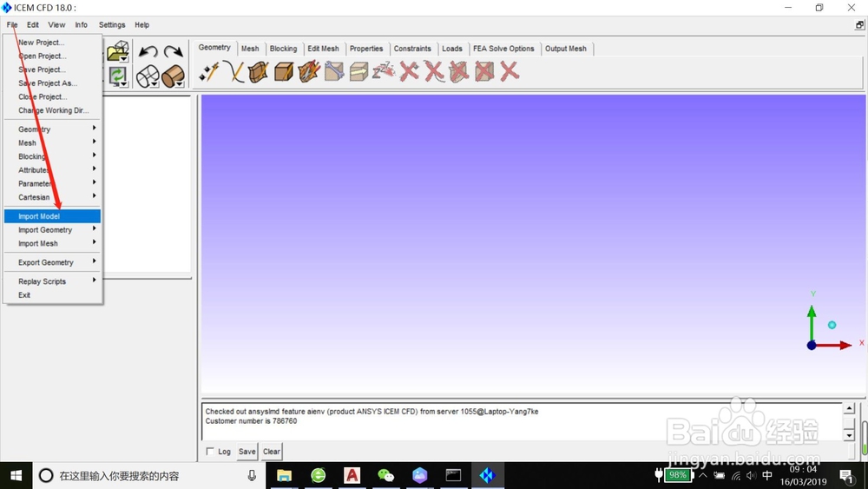Select Import Model menu entry
The image size is (868, 489).
point(53,216)
